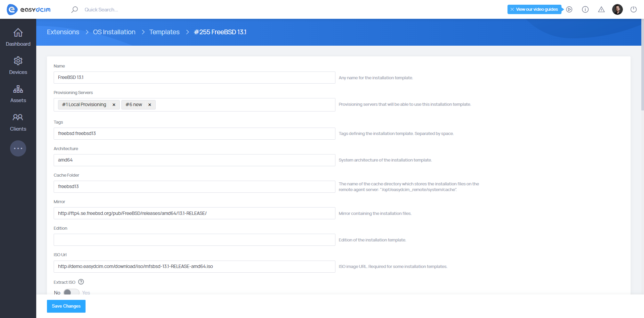The image size is (644, 318).
Task: Open the Devices gear icon
Action: [x=18, y=61]
